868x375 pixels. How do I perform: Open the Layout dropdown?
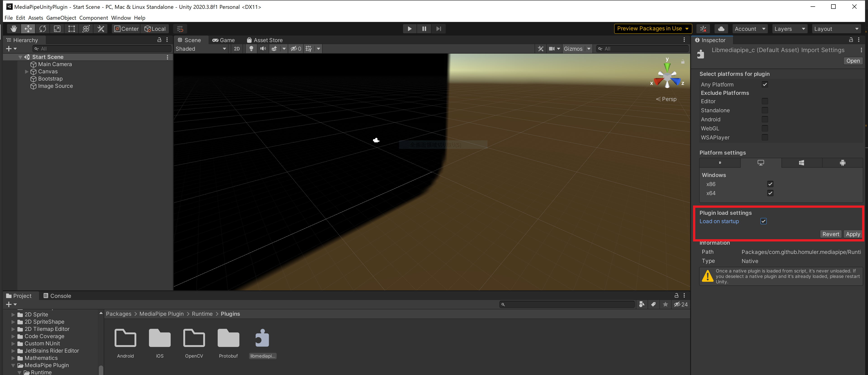[836, 29]
